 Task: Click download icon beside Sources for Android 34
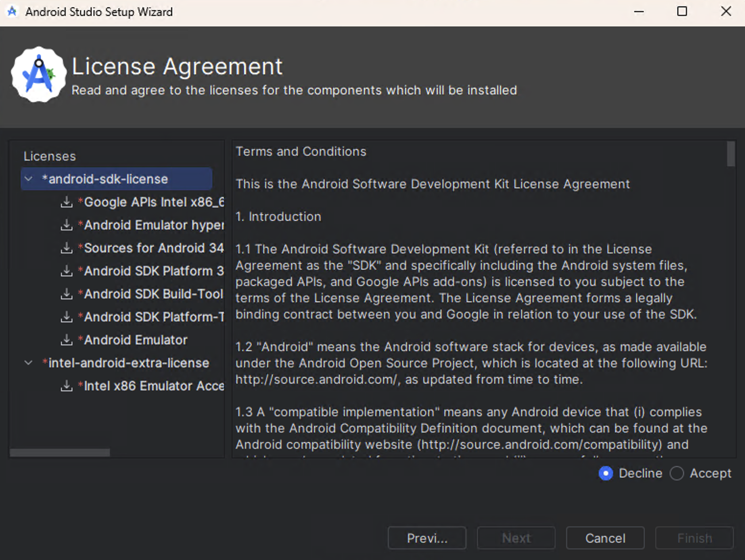[x=67, y=248]
